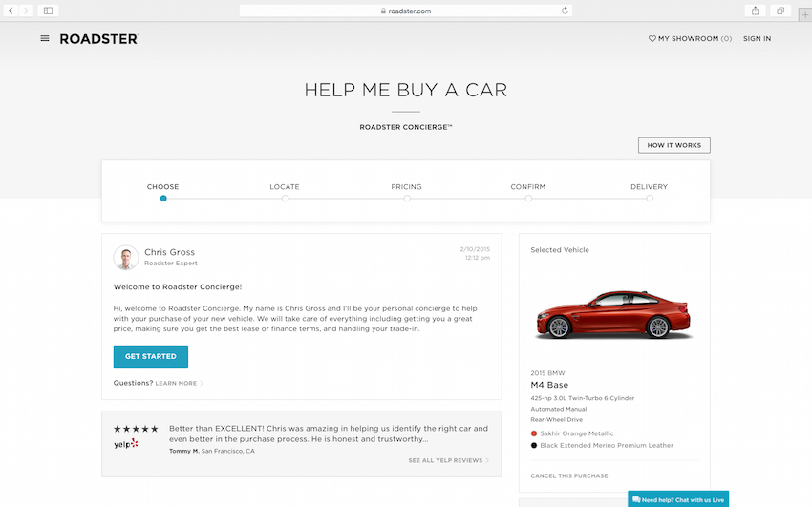Click the Chris Gross name

169,252
